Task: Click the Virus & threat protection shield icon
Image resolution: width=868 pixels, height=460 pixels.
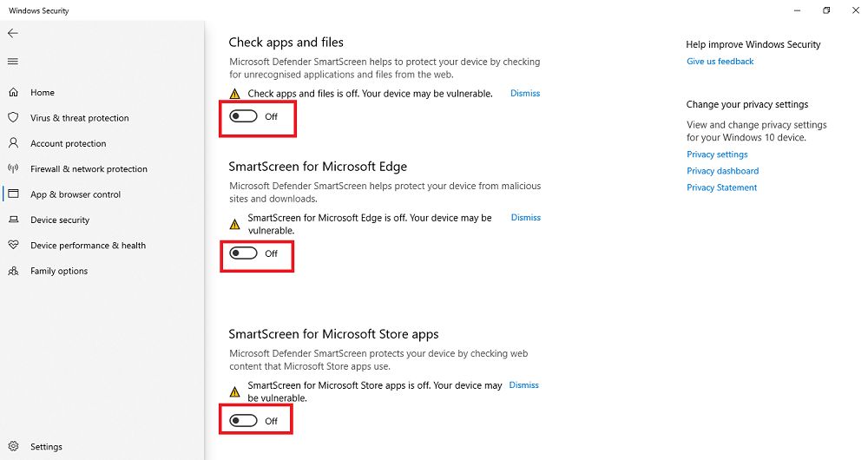Action: click(x=13, y=118)
